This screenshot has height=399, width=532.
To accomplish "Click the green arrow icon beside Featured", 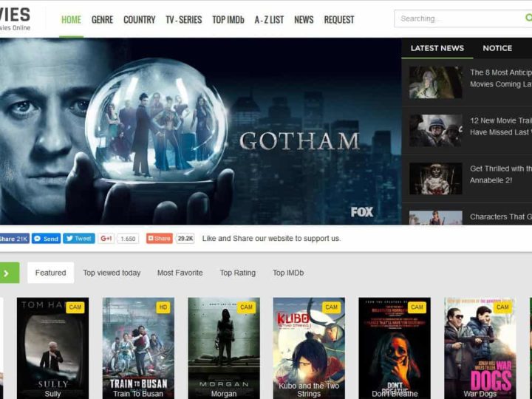I will [x=9, y=273].
